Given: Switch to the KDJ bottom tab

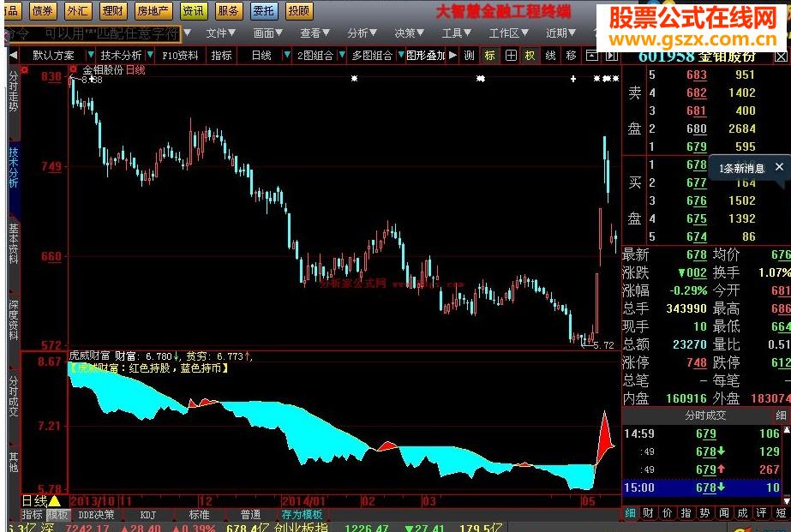Looking at the screenshot, I should [148, 515].
